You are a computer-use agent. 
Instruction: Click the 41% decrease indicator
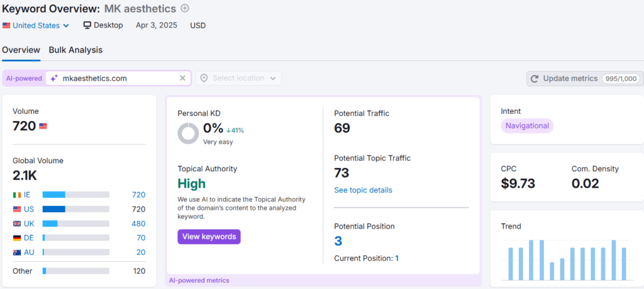pos(235,130)
